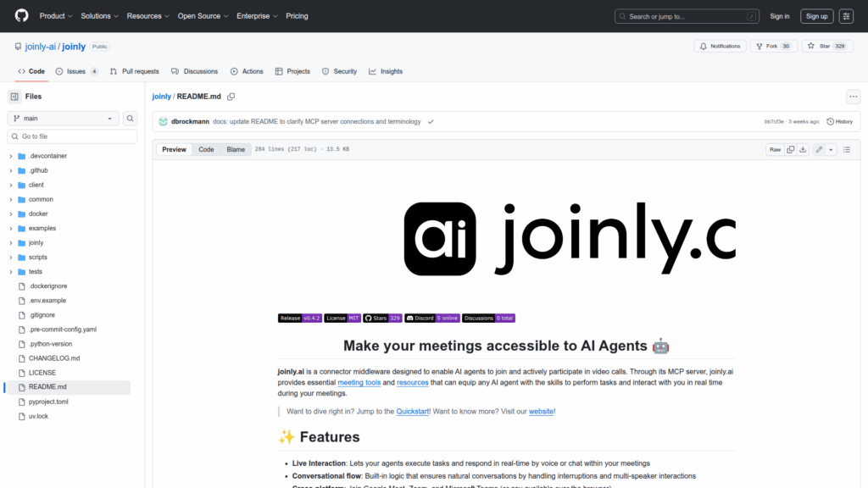The image size is (868, 488).
Task: Expand the examples folder
Action: pyautogui.click(x=11, y=228)
